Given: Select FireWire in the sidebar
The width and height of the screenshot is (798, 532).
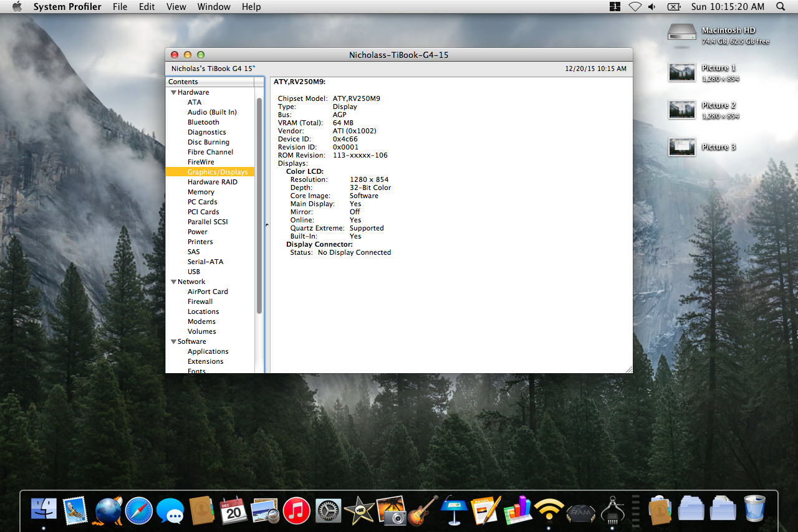Looking at the screenshot, I should point(201,162).
